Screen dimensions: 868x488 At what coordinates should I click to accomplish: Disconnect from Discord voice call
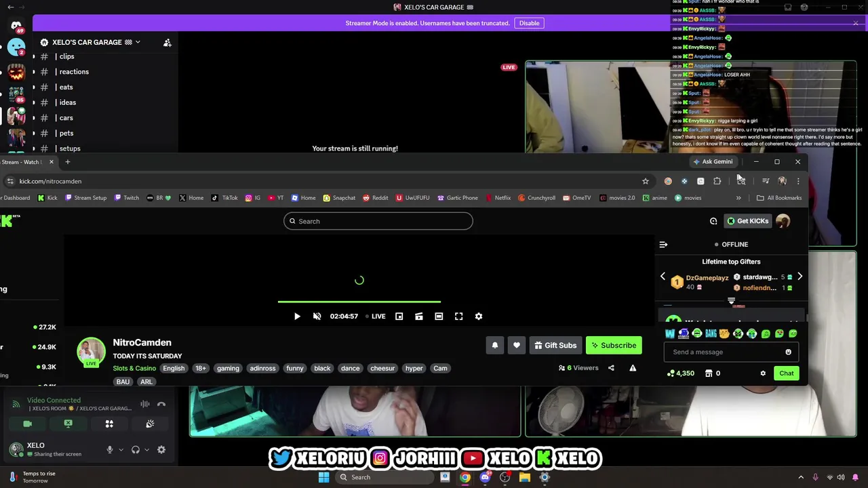click(x=161, y=405)
